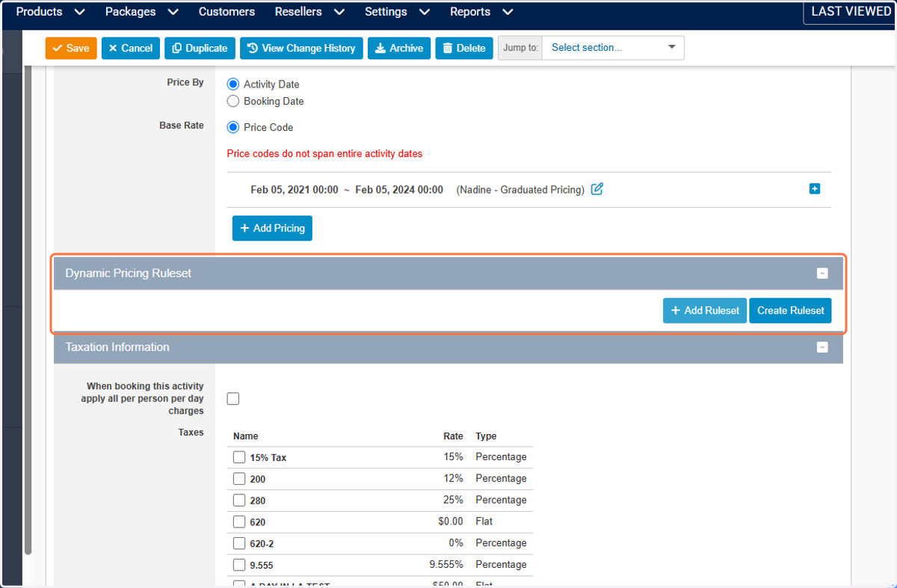Screen dimensions: 897x588
Task: Click the Nadine - Graduated Pricing label
Action: [520, 190]
